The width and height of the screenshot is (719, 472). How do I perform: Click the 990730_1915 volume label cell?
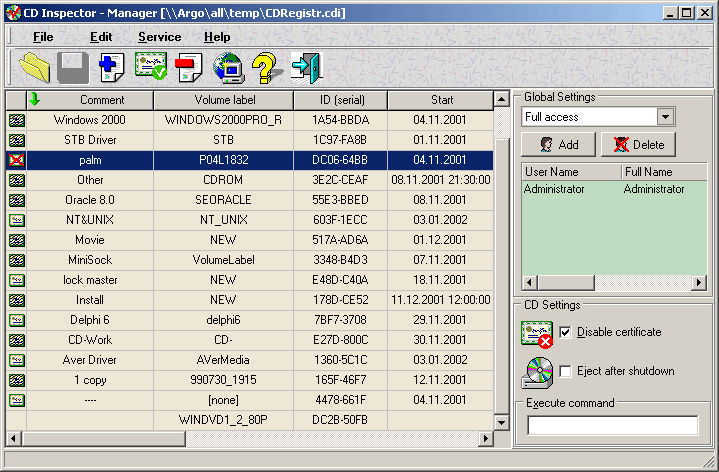223,380
